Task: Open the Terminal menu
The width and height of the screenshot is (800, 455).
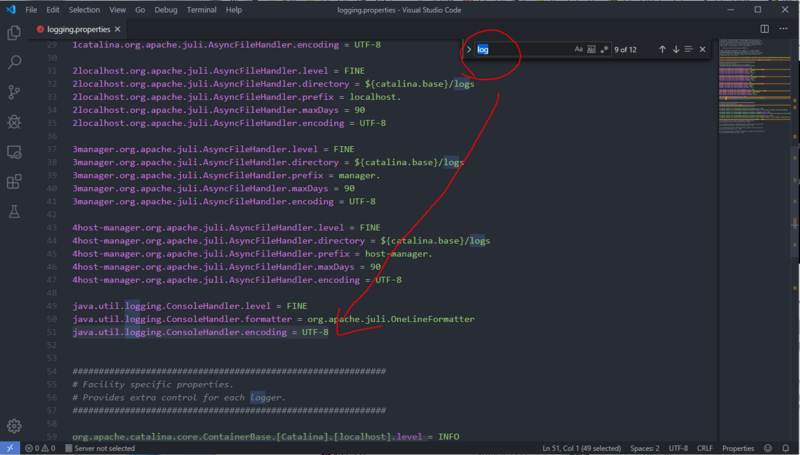Action: click(x=202, y=10)
